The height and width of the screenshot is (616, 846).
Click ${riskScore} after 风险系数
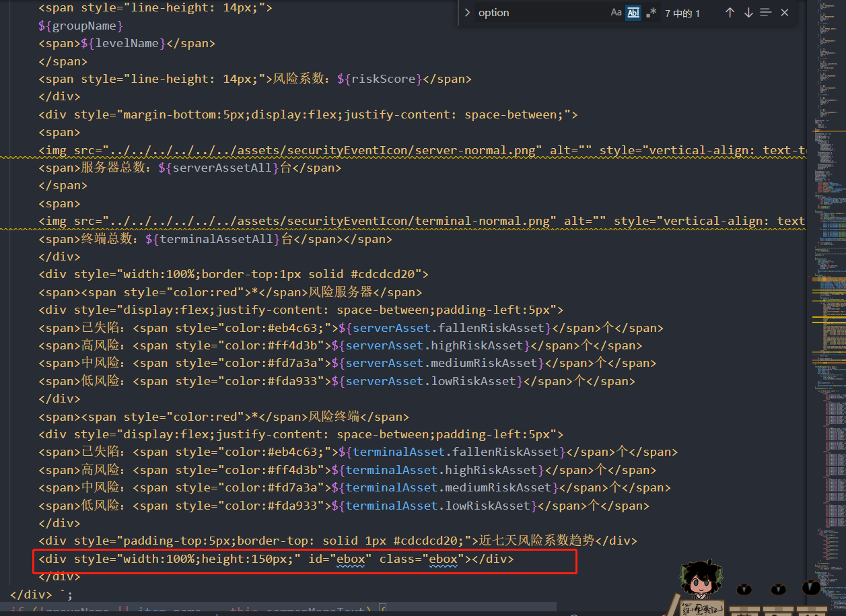point(380,79)
